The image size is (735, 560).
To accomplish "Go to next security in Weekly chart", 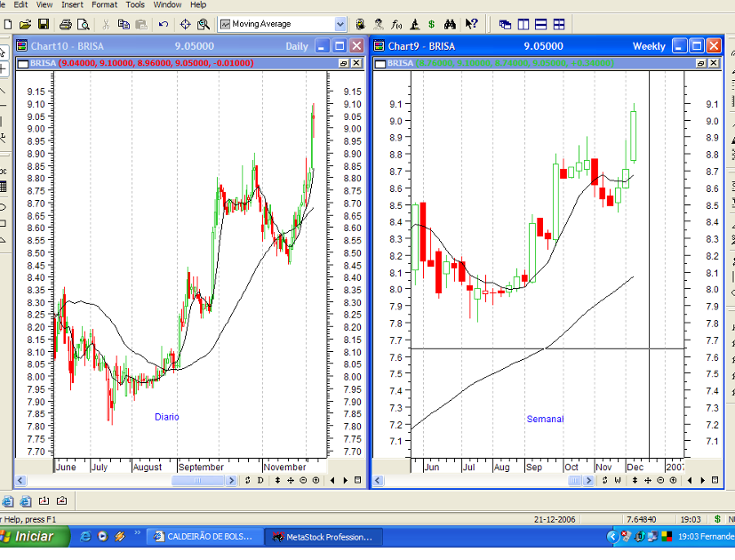I will pos(703,480).
